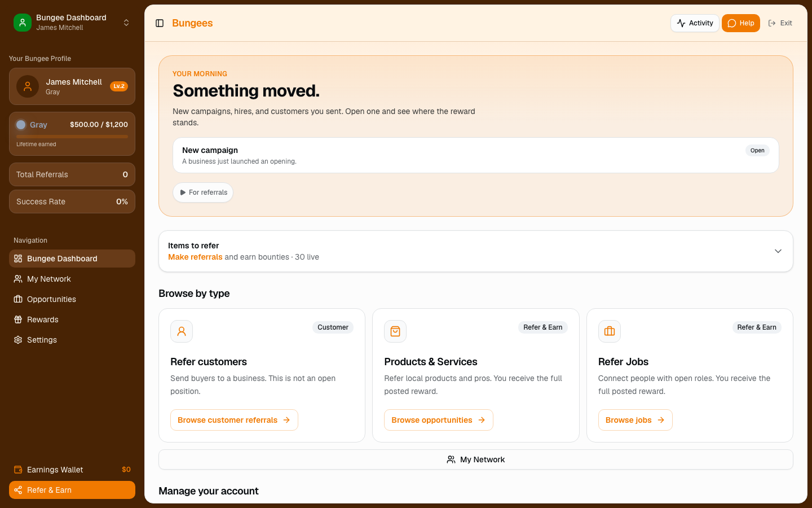Click Refer & Earn badge on Refer Jobs

click(757, 327)
